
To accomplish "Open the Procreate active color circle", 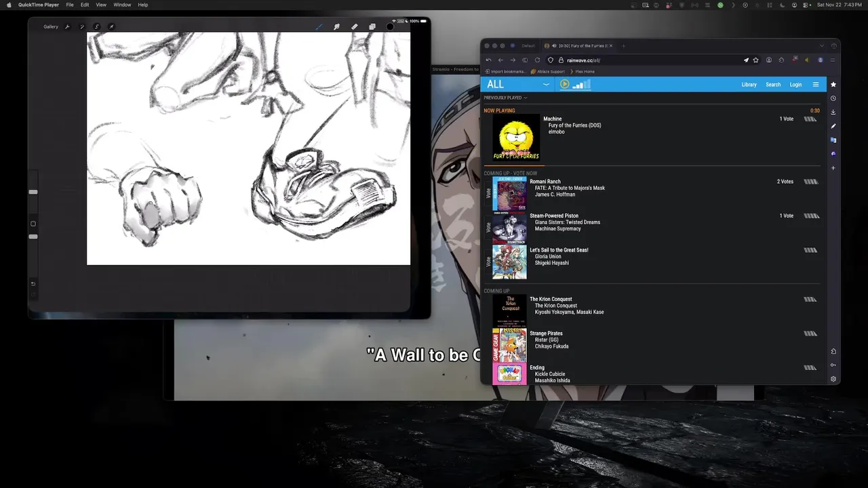I will pos(390,27).
